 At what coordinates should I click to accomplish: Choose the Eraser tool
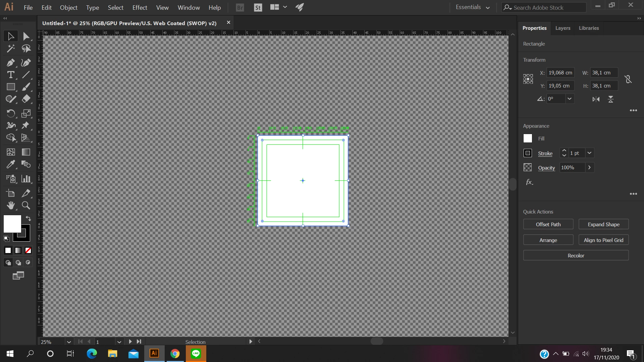(x=26, y=99)
